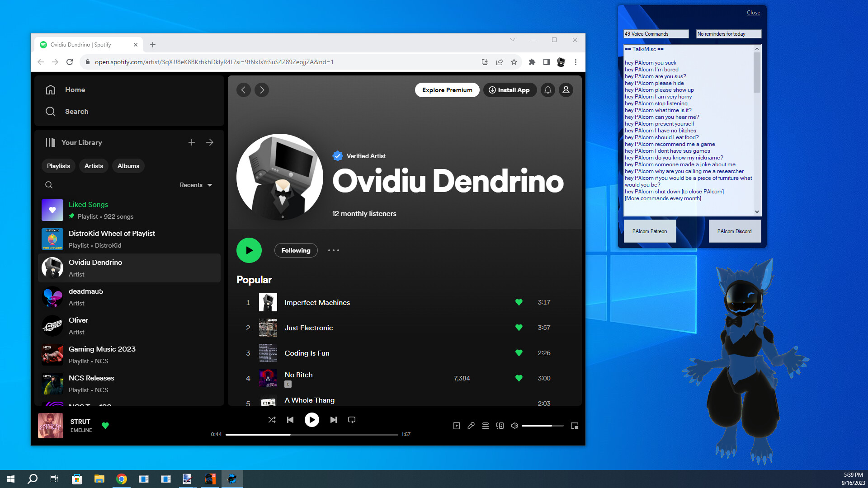Click the notifications bell
This screenshot has height=488, width=868.
point(547,90)
